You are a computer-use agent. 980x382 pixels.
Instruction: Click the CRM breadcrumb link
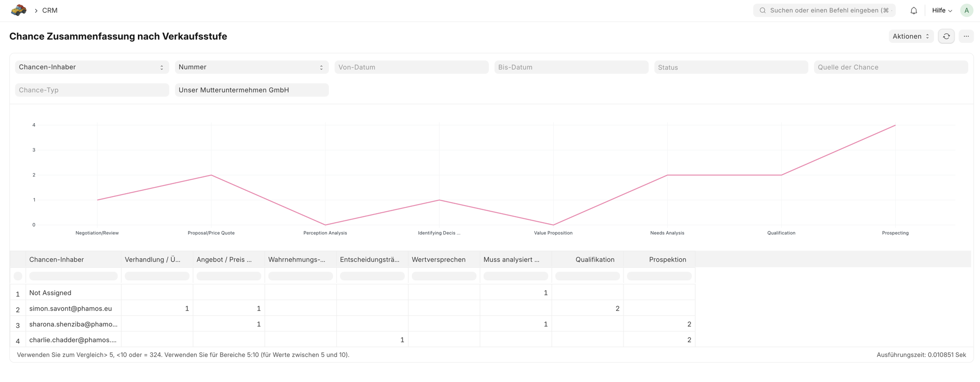coord(50,10)
